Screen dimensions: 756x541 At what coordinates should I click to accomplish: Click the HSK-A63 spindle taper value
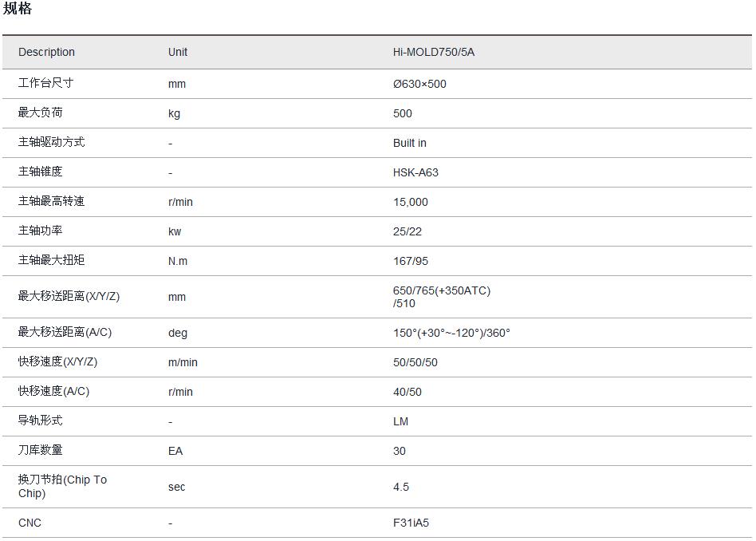coord(415,172)
